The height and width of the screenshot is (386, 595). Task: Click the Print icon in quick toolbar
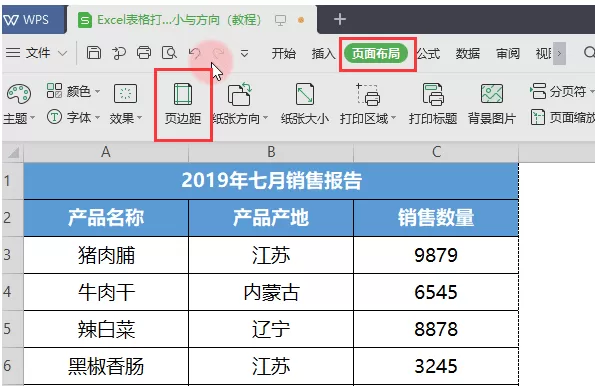pos(143,53)
